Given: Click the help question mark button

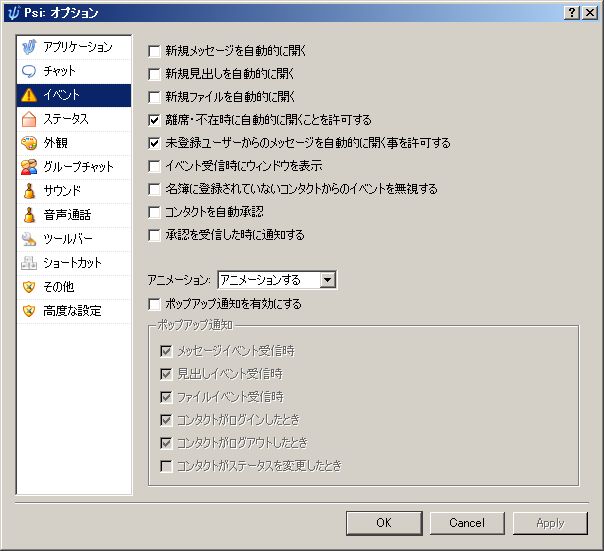Looking at the screenshot, I should (572, 13).
